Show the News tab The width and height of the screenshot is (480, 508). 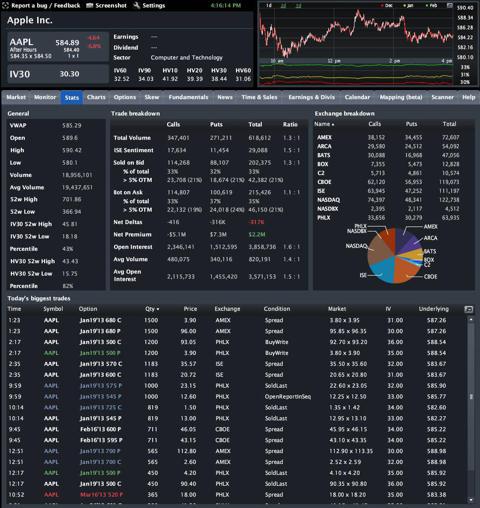(225, 97)
